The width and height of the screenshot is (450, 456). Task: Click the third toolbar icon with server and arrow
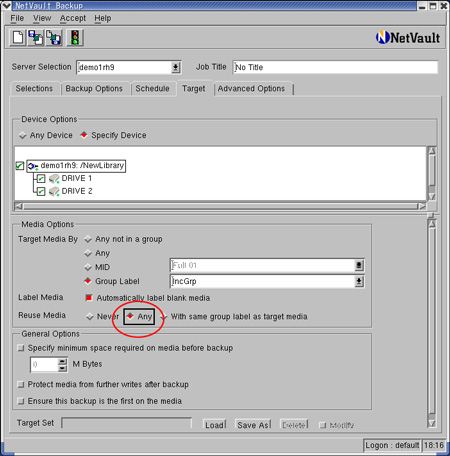(x=54, y=38)
